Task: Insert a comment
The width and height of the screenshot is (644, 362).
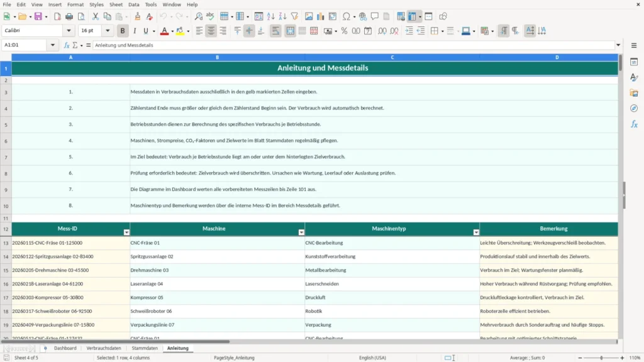Action: (x=375, y=16)
